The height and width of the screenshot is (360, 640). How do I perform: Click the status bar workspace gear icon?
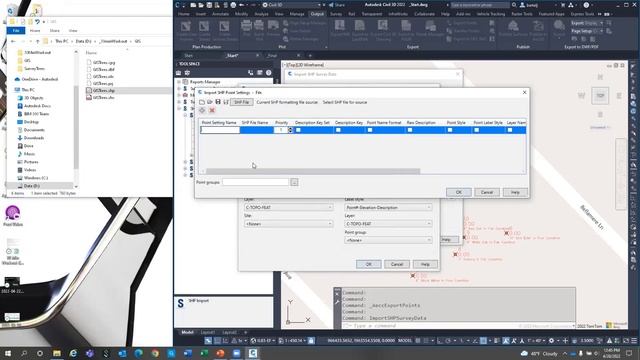click(551, 340)
